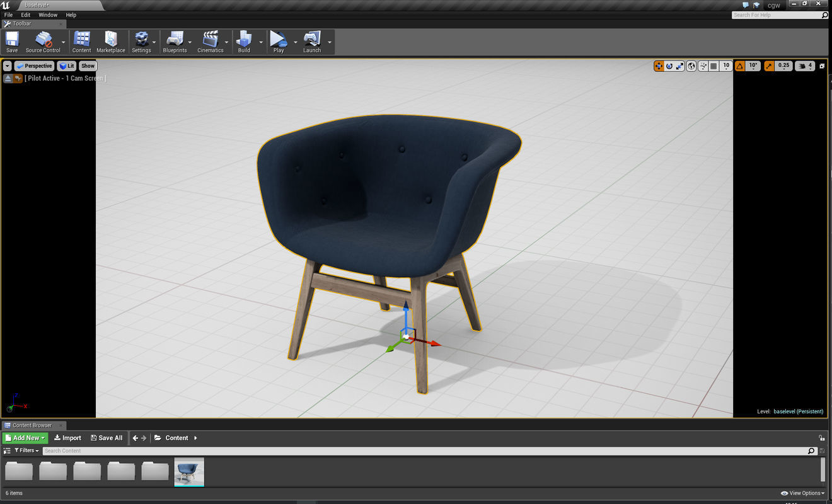
Task: Click Search Content magnifier icon
Action: click(812, 450)
